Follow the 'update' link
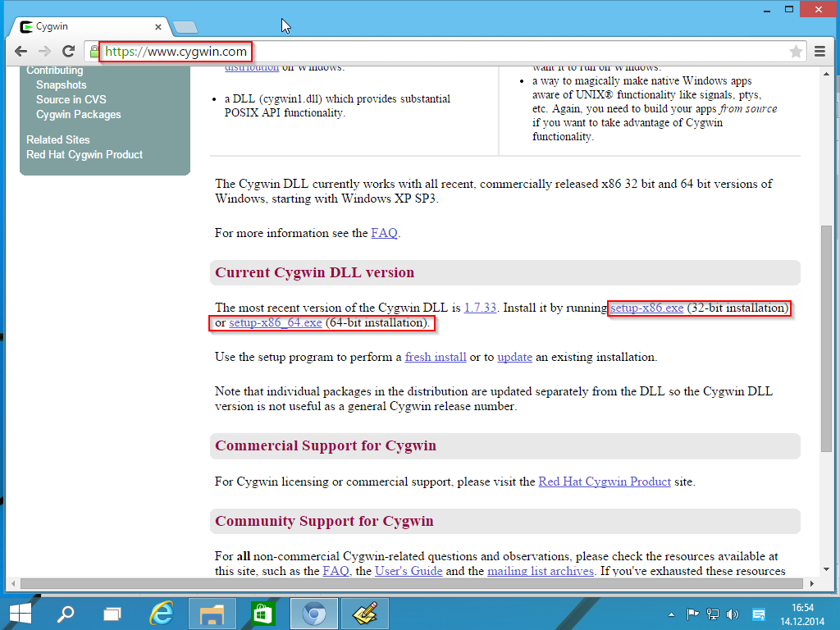The image size is (840, 630). tap(514, 357)
